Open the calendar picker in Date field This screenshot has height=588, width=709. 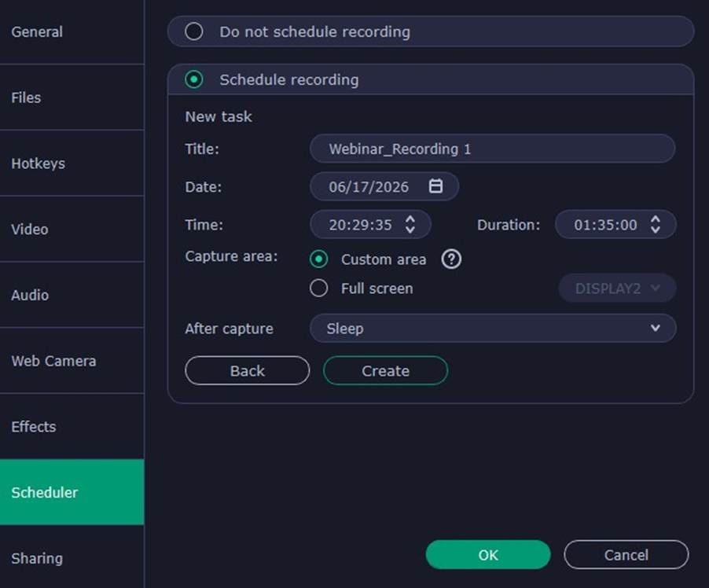pyautogui.click(x=435, y=186)
